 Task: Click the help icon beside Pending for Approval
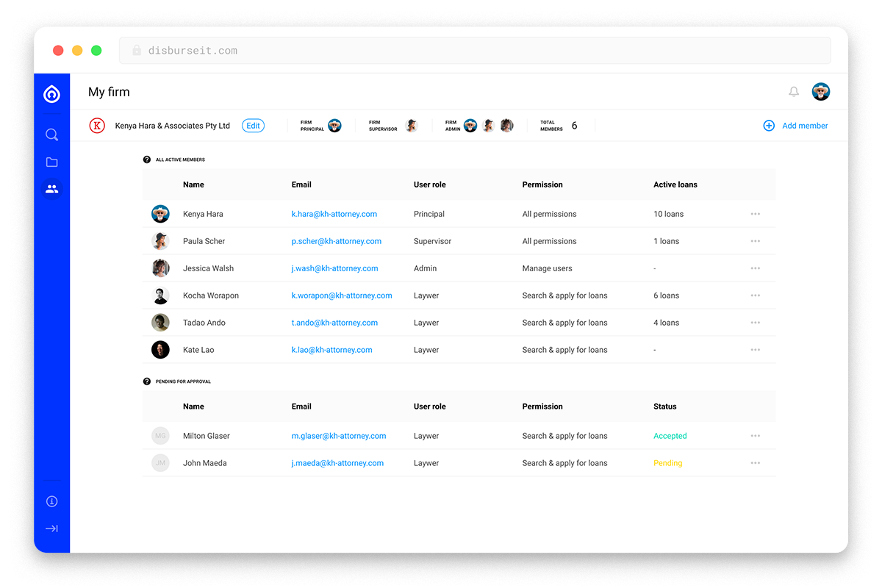[x=147, y=381]
